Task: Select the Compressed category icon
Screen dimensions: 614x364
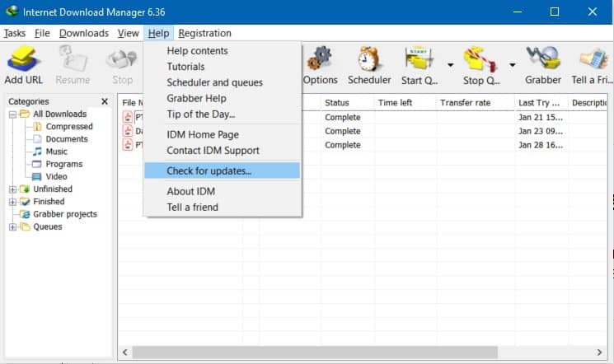Action: [37, 127]
